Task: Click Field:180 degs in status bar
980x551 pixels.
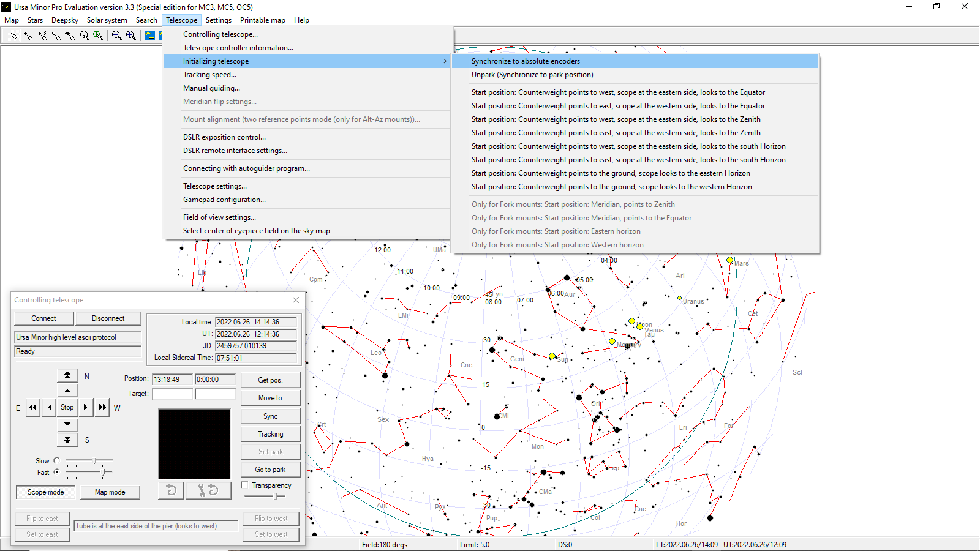Action: [385, 544]
